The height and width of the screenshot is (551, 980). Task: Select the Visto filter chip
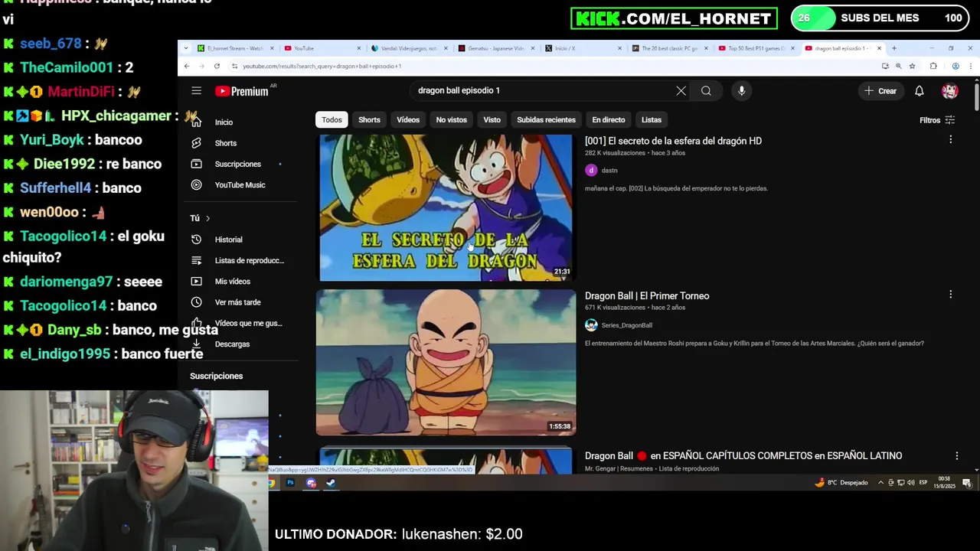492,120
